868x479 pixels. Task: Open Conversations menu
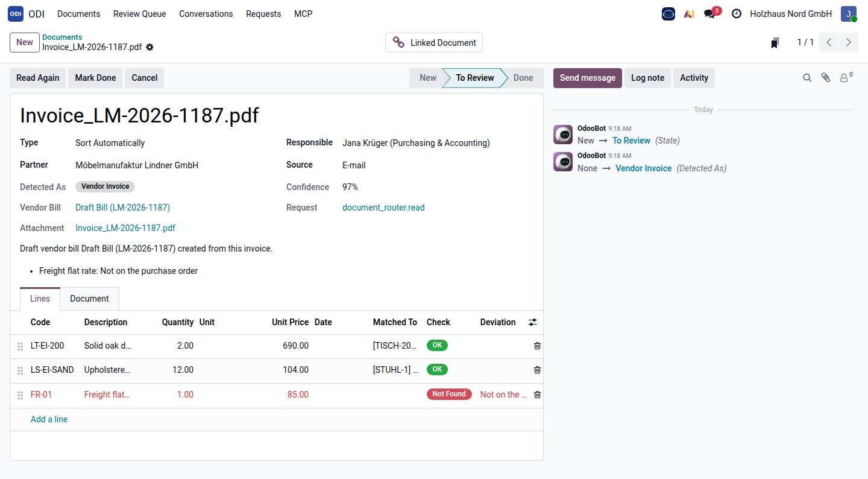pos(206,13)
